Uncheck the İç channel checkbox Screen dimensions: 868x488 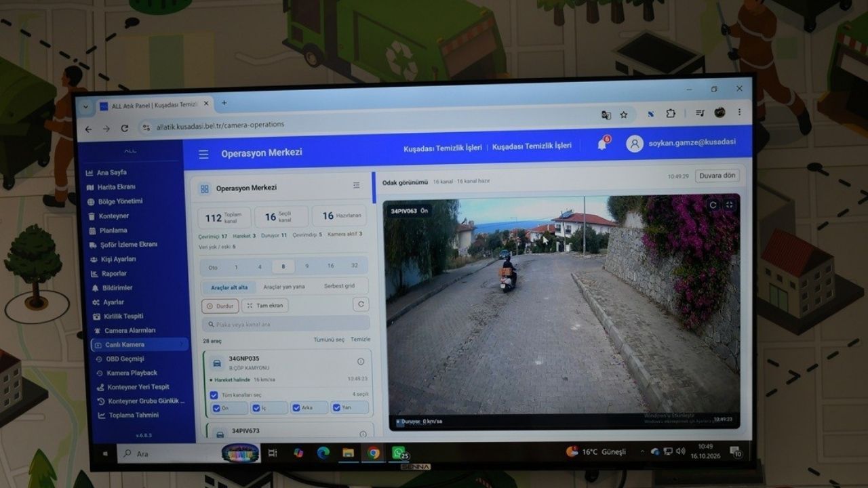coord(256,408)
